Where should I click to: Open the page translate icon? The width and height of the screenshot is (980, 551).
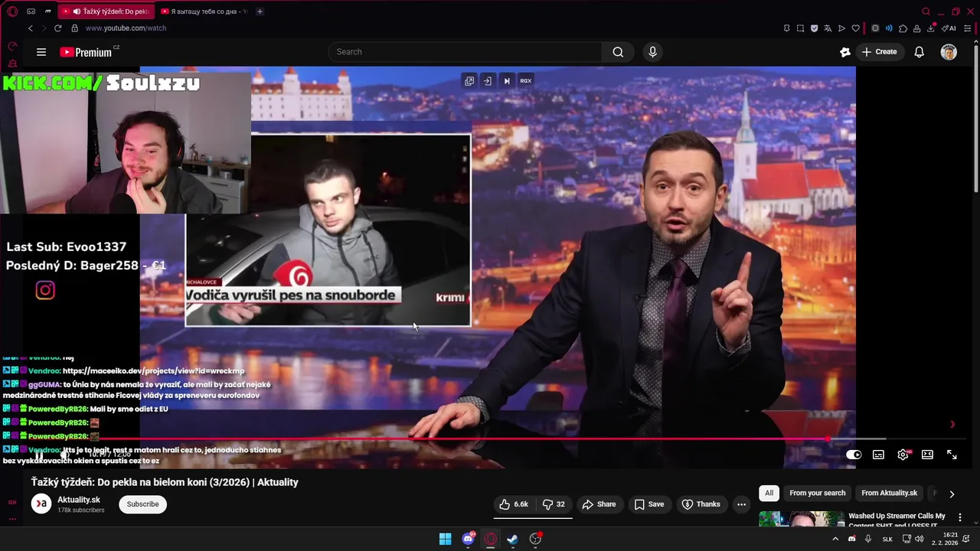(828, 28)
